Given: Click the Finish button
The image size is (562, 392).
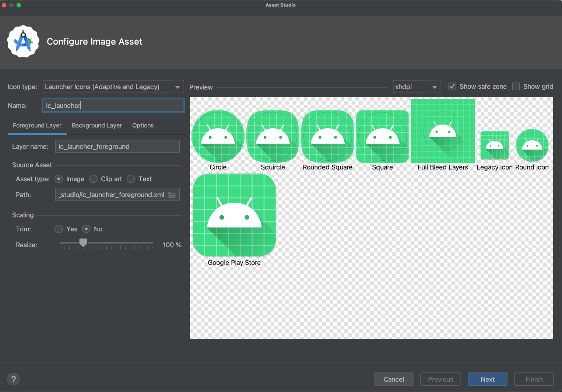Looking at the screenshot, I should point(534,379).
